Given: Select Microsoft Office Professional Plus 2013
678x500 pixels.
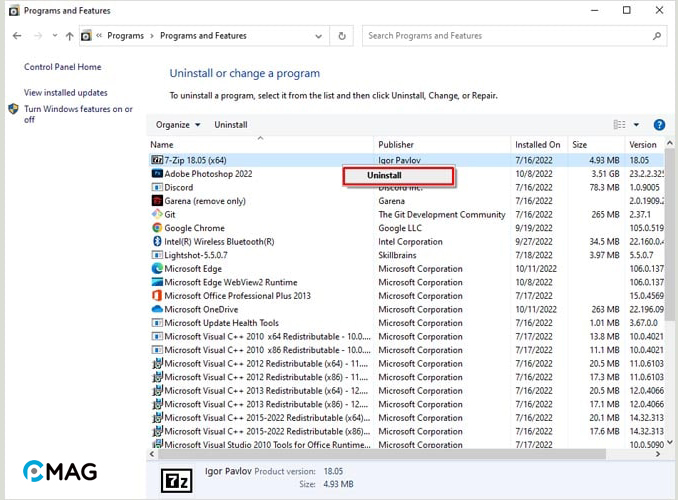Looking at the screenshot, I should point(237,296).
